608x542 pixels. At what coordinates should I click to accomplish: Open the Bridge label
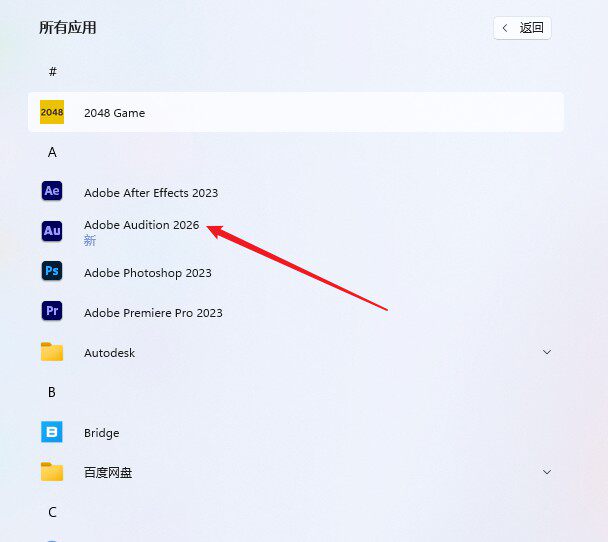(x=102, y=433)
